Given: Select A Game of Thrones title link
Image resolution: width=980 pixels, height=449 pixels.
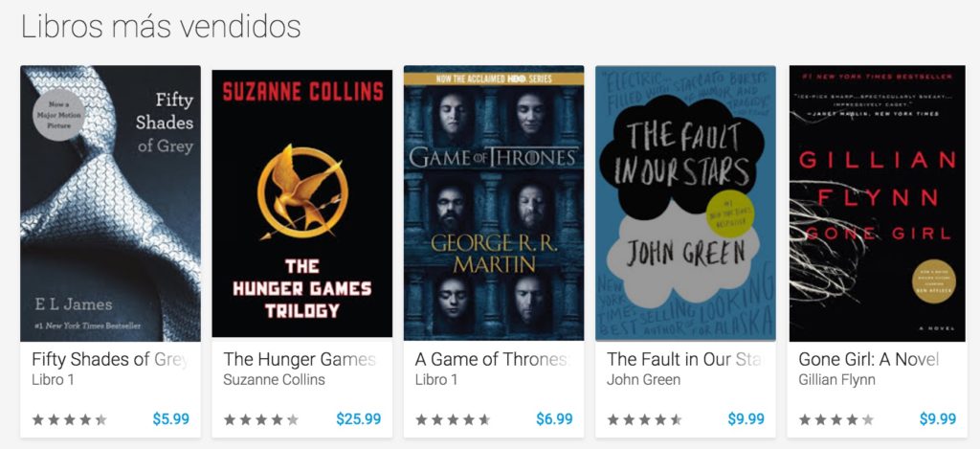Looking at the screenshot, I should click(x=492, y=360).
